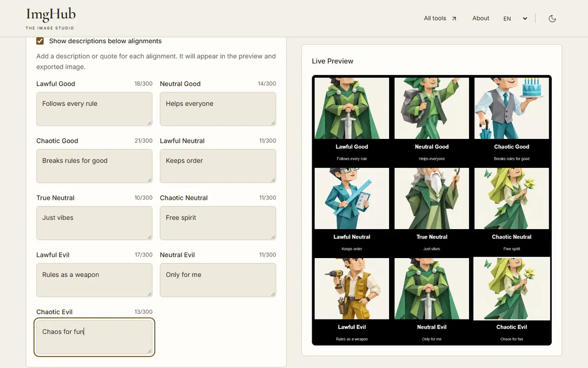
Task: Edit the True Neutral description field
Action: point(94,223)
